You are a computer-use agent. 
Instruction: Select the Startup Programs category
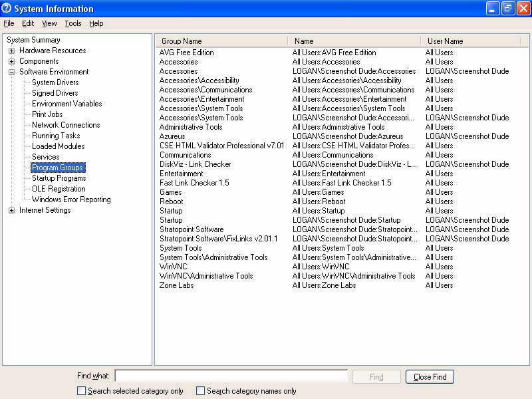pyautogui.click(x=59, y=178)
